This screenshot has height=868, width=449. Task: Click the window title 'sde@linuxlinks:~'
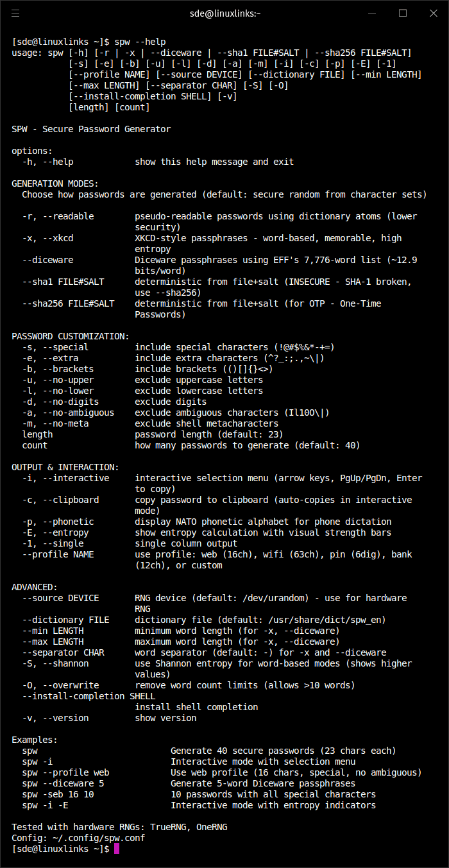(x=224, y=13)
